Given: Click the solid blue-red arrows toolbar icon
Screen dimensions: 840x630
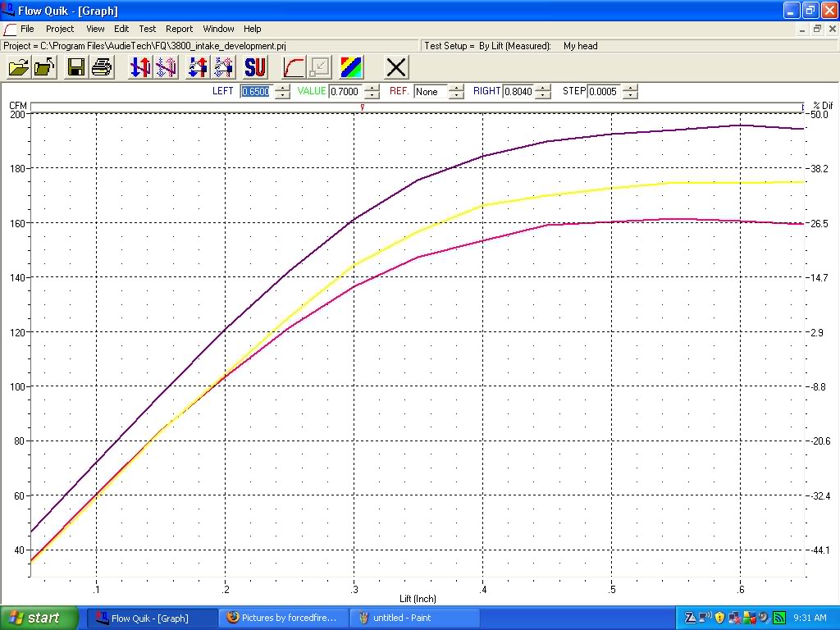Looking at the screenshot, I should coord(140,67).
